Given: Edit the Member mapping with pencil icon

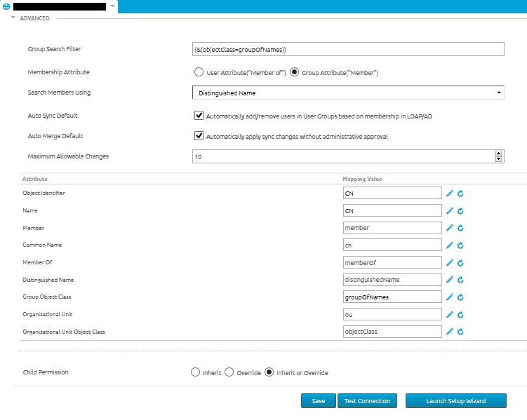Looking at the screenshot, I should coord(450,228).
